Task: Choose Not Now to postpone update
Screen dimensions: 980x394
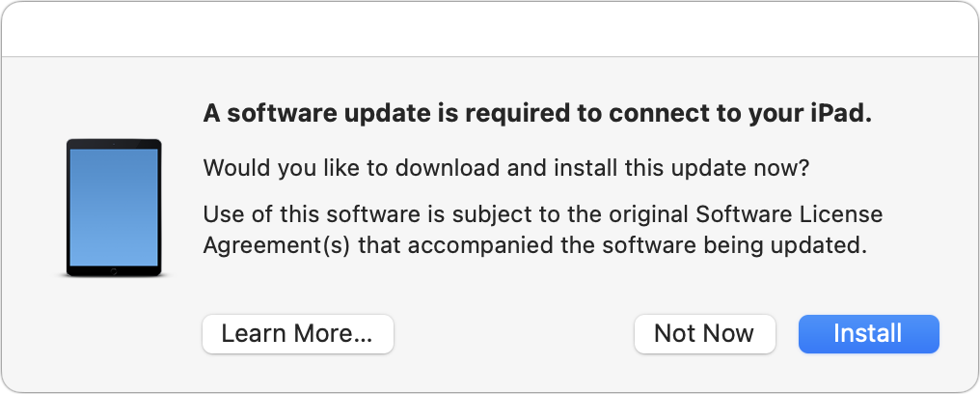Action: (x=704, y=334)
